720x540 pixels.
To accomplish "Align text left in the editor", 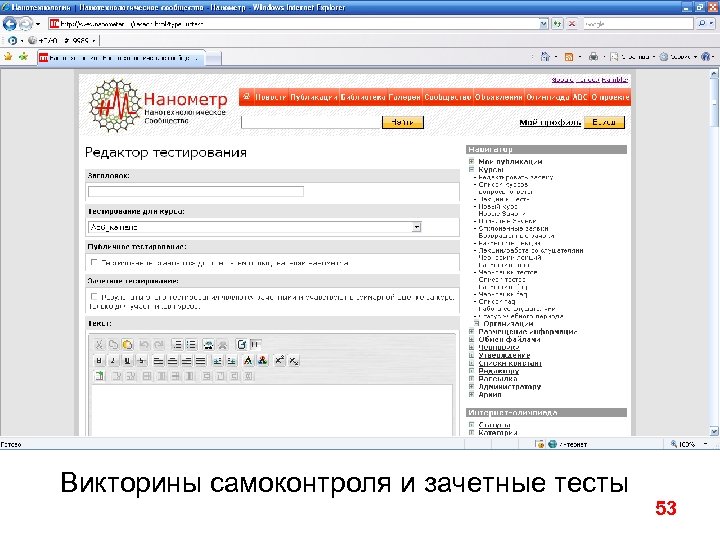I will point(158,361).
